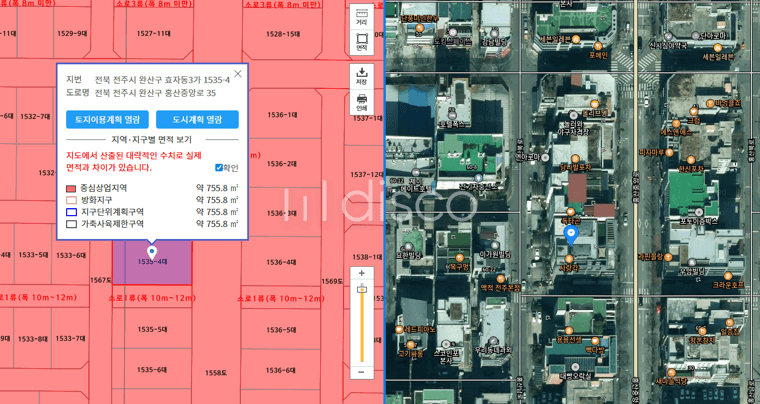Click the 신지심야약국 pharmacy marker icon
Screen dimensions: 760x404
coord(668,37)
